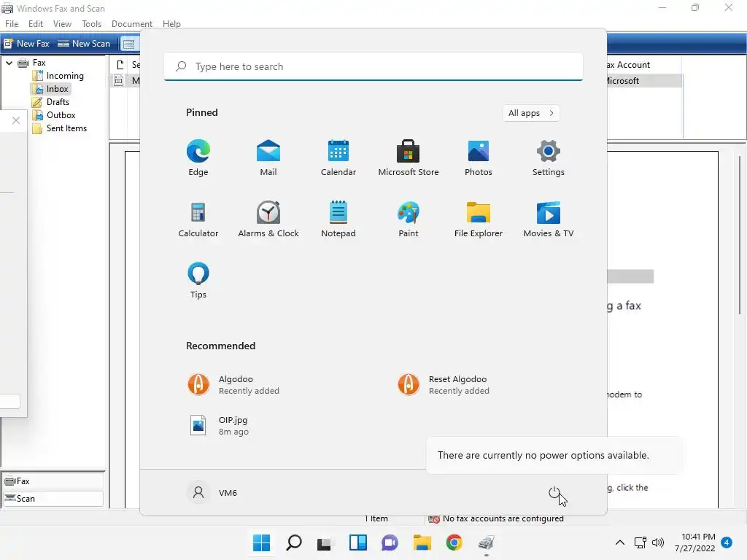Select the Incoming fax folder
The height and width of the screenshot is (560, 747).
(58, 76)
